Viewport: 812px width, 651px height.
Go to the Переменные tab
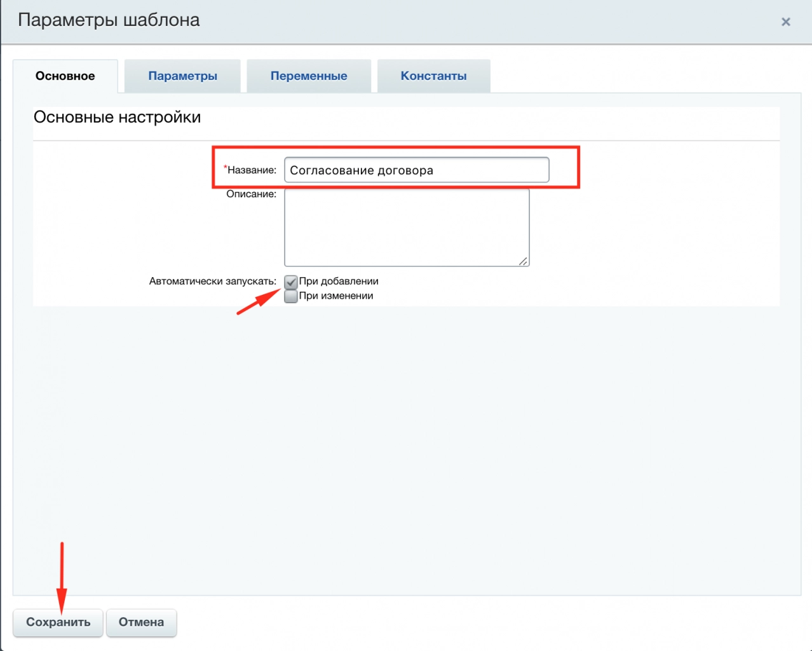click(309, 76)
